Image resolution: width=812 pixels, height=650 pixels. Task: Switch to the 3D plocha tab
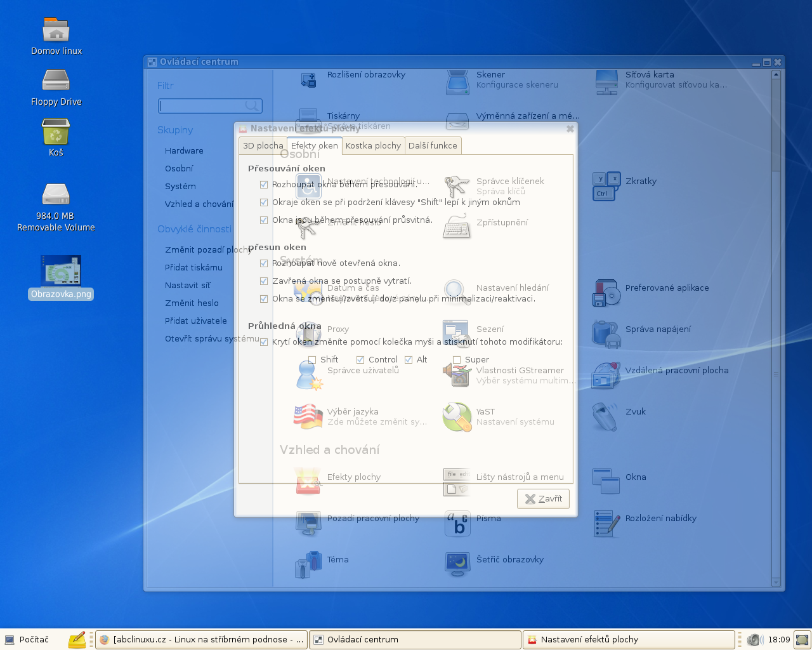[x=263, y=146]
